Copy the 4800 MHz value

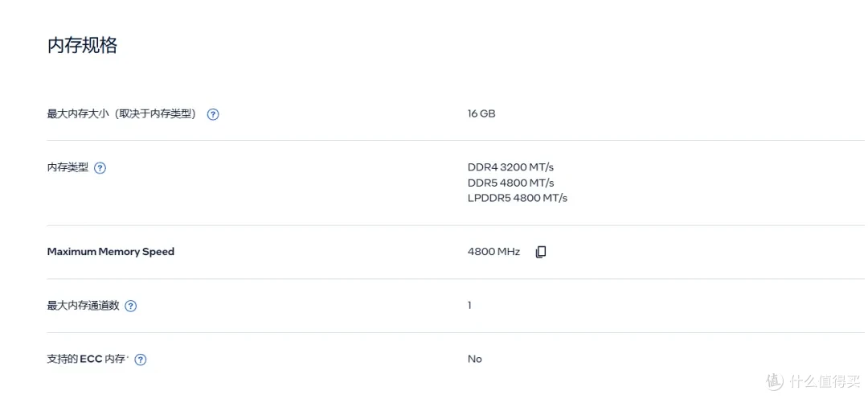click(541, 252)
